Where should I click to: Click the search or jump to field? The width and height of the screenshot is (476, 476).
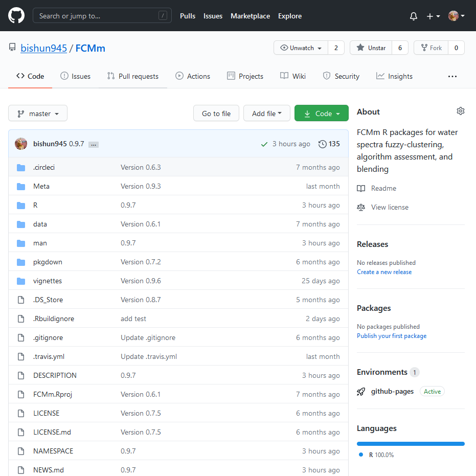102,15
